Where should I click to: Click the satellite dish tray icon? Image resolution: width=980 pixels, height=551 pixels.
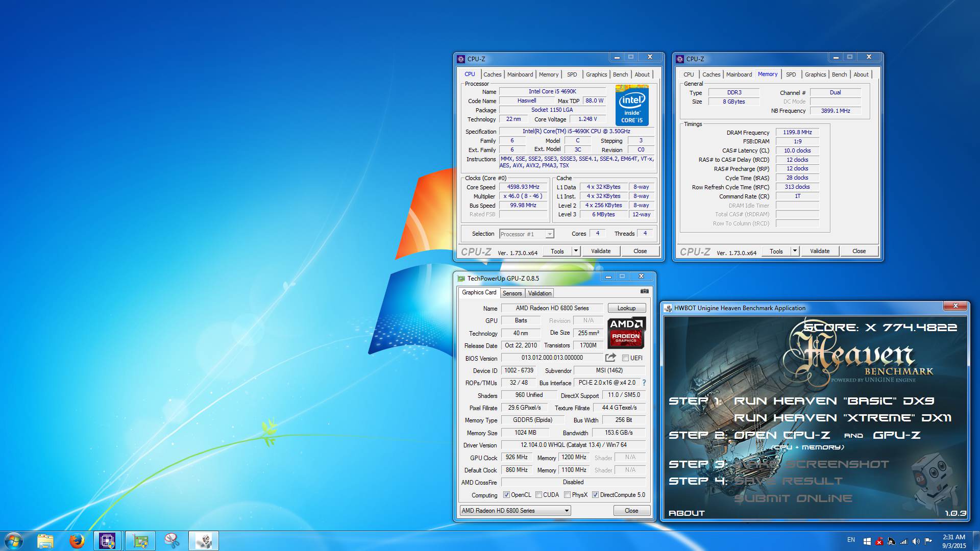(891, 541)
